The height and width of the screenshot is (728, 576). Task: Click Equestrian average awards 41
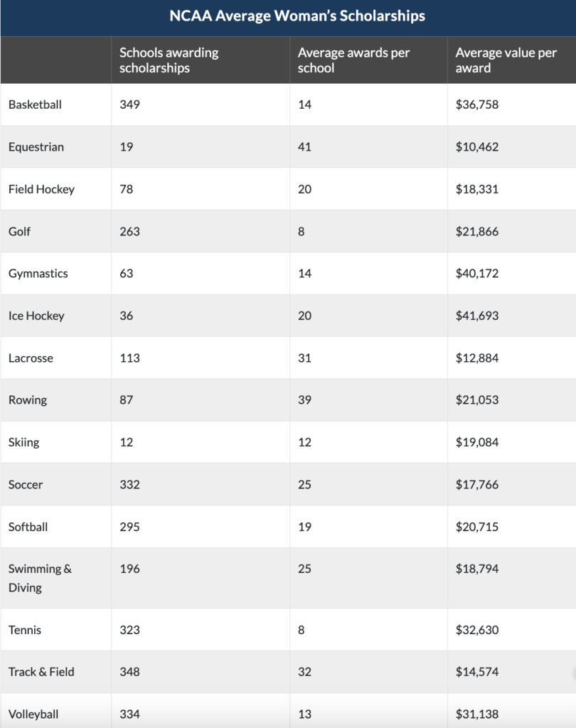pos(305,146)
